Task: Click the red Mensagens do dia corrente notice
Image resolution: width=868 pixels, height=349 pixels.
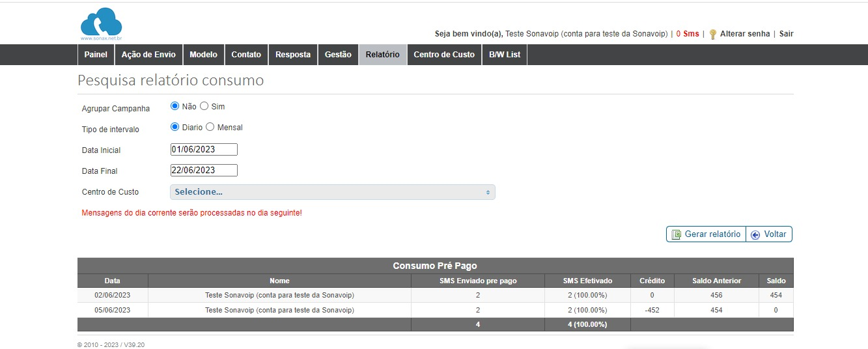Action: pyautogui.click(x=191, y=213)
